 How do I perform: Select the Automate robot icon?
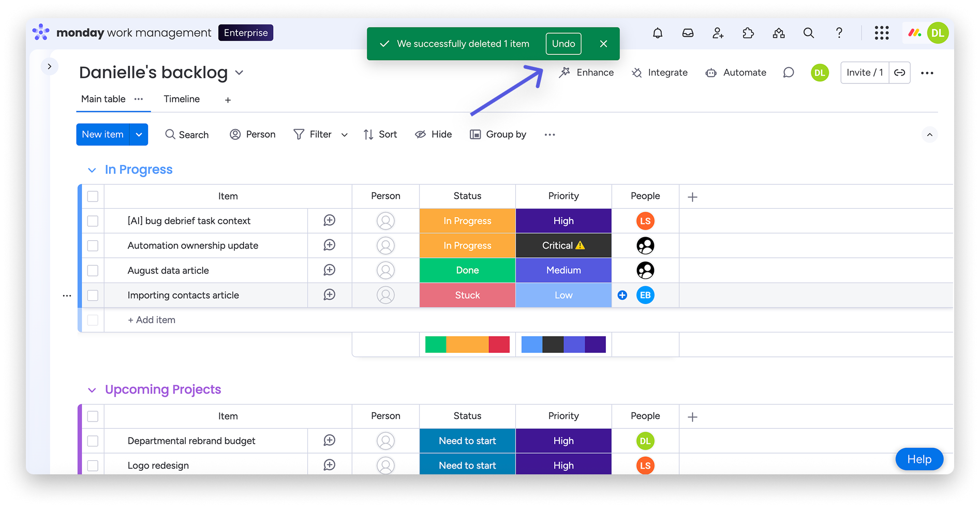coord(711,72)
